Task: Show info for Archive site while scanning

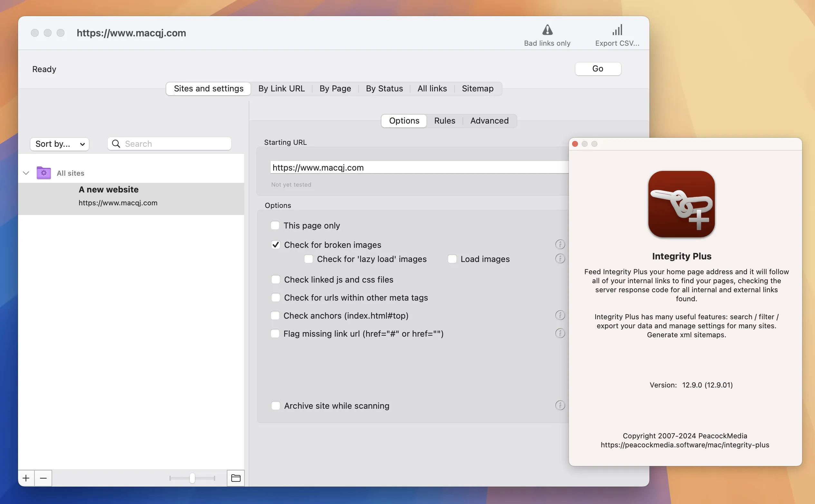Action: coord(560,405)
